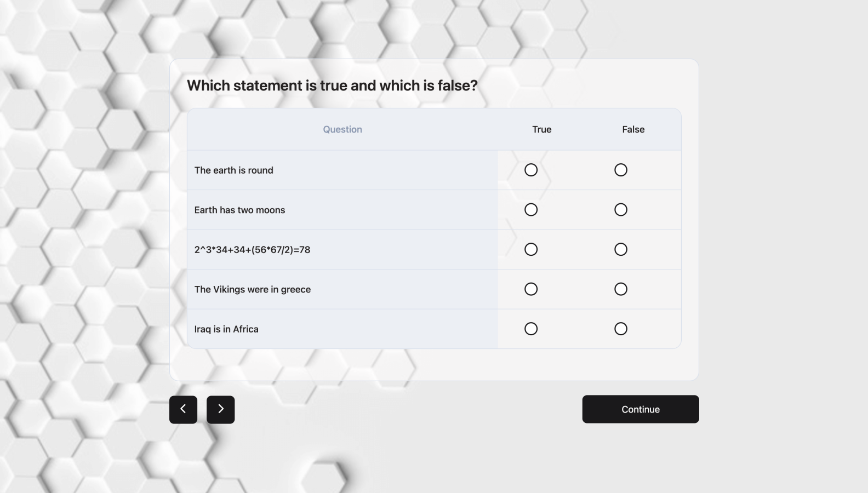Screen dimensions: 868x493
Task: Select False for 'Earth has two moons'
Action: tap(621, 210)
